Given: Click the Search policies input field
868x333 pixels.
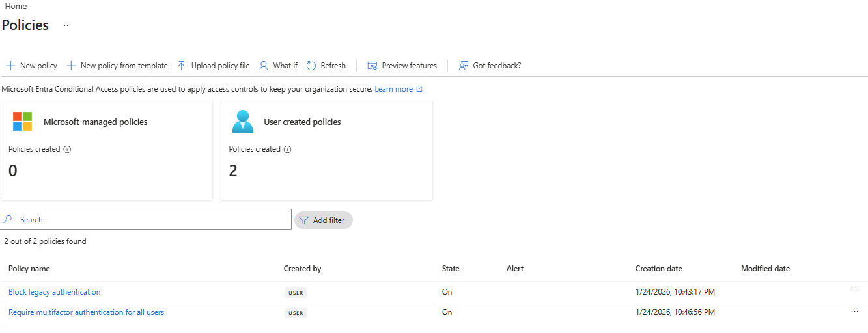Looking at the screenshot, I should click(x=146, y=219).
